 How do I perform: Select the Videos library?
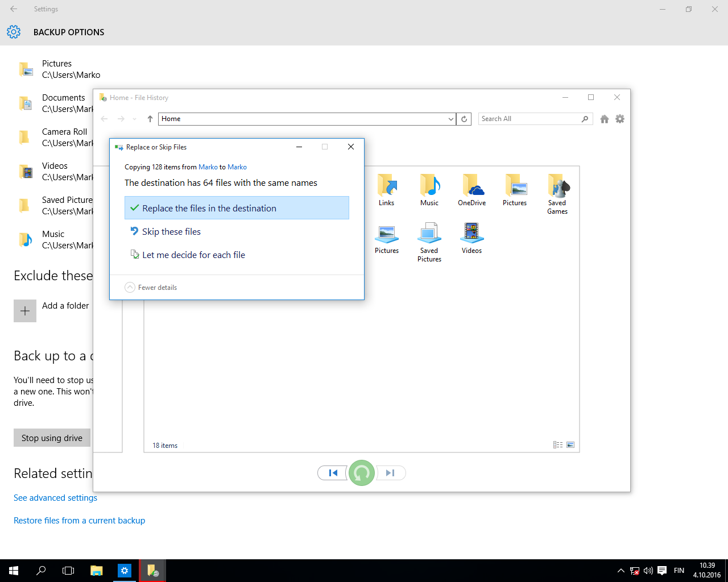[471, 238]
